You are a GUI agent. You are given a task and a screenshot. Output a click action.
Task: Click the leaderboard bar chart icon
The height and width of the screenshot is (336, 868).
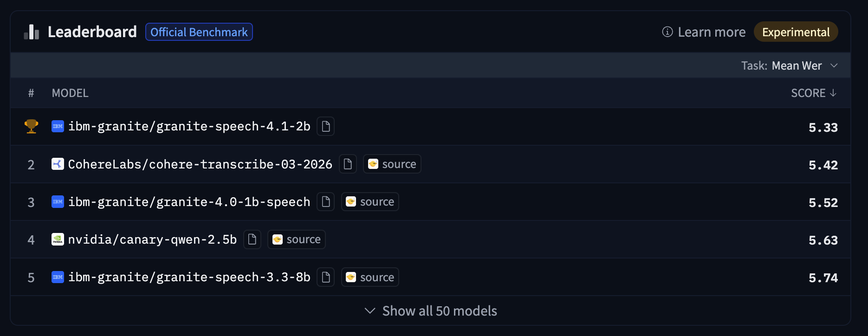(x=32, y=32)
